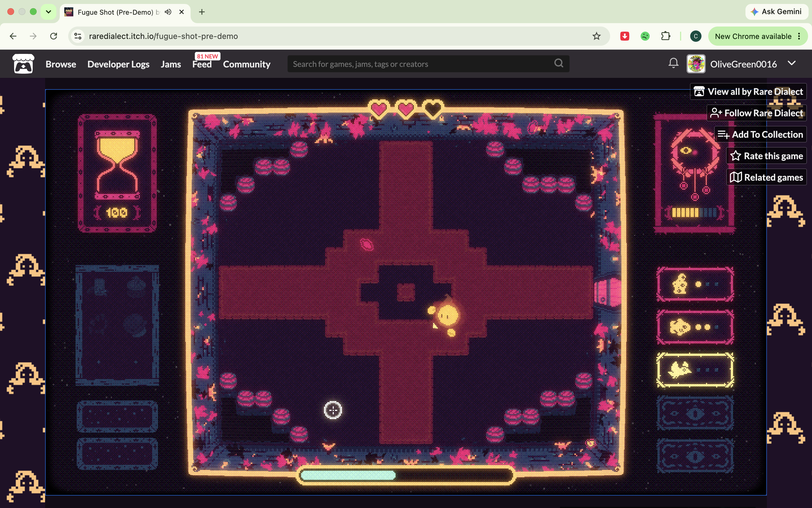812x508 pixels.
Task: Click the green face extension icon
Action: (x=645, y=36)
